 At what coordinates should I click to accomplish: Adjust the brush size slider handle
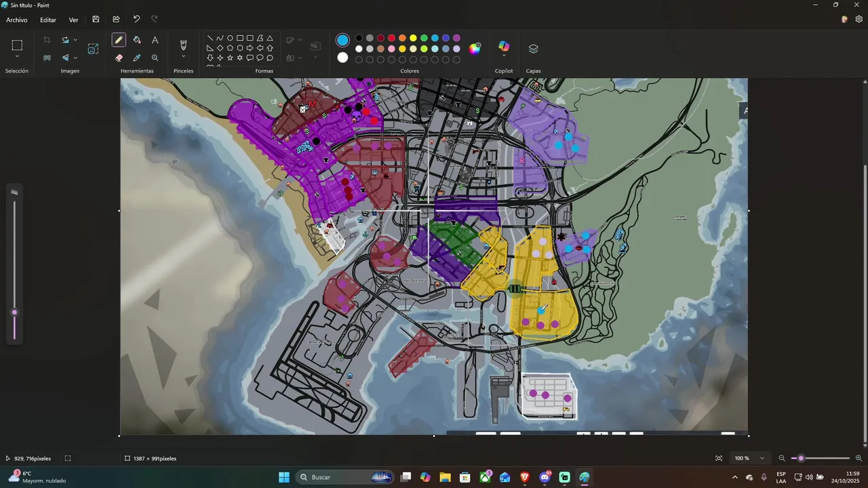click(x=14, y=312)
